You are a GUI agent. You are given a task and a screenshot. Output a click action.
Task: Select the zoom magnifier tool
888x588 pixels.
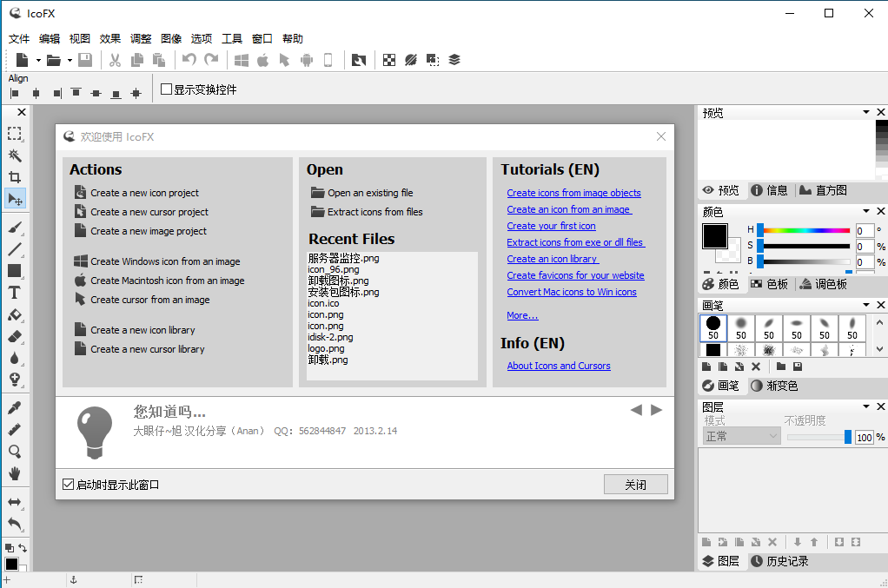[x=15, y=452]
